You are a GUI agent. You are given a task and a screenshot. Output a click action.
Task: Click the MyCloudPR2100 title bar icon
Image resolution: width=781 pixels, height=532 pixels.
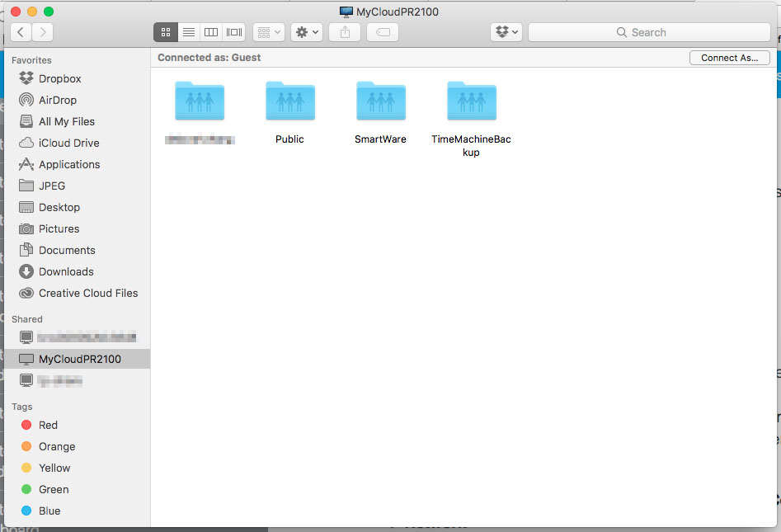coord(346,12)
